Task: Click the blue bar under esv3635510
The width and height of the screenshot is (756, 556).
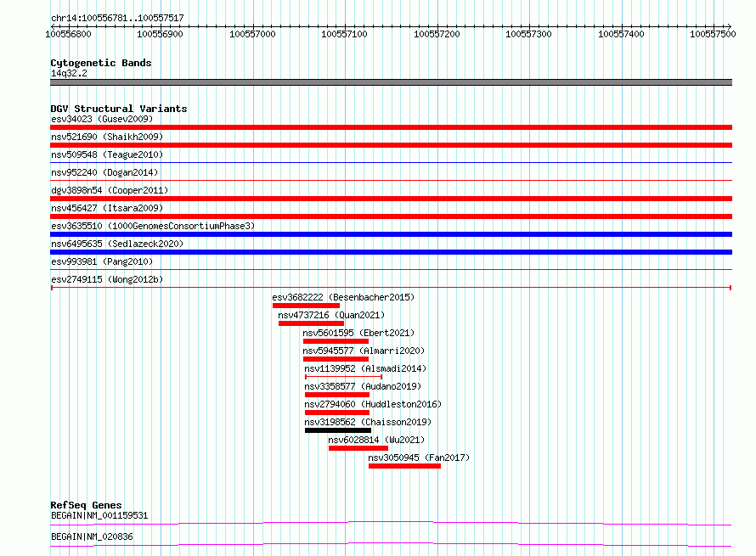Action: (x=391, y=234)
